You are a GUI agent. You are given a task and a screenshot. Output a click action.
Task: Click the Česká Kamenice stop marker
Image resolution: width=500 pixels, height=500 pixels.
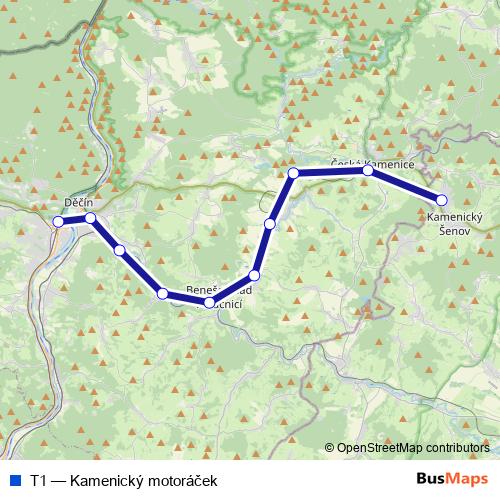[368, 170]
